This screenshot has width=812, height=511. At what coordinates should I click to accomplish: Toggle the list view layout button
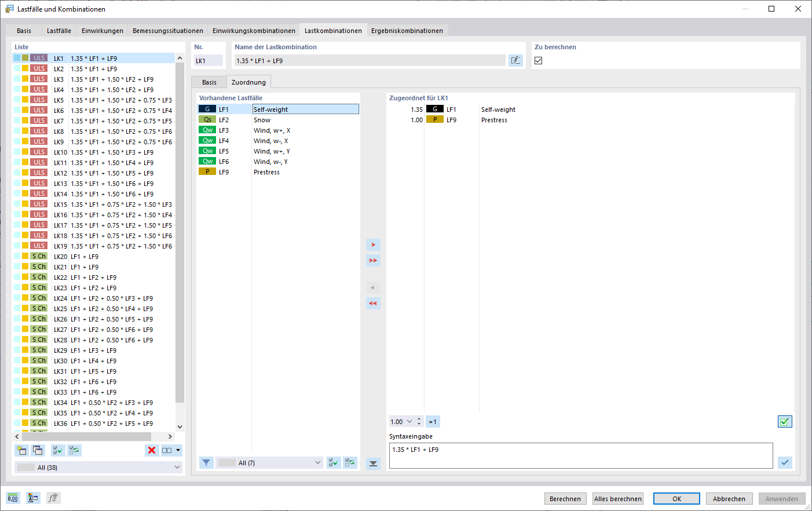pyautogui.click(x=167, y=450)
